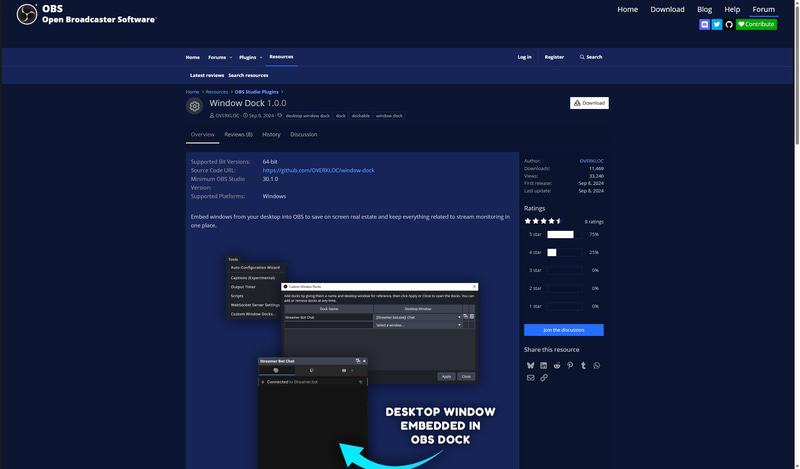800x469 pixels.
Task: Share resource on WhatsApp
Action: [596, 365]
